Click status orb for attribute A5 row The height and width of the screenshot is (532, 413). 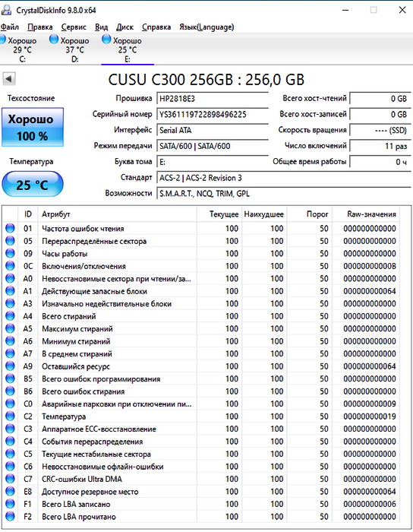click(10, 329)
